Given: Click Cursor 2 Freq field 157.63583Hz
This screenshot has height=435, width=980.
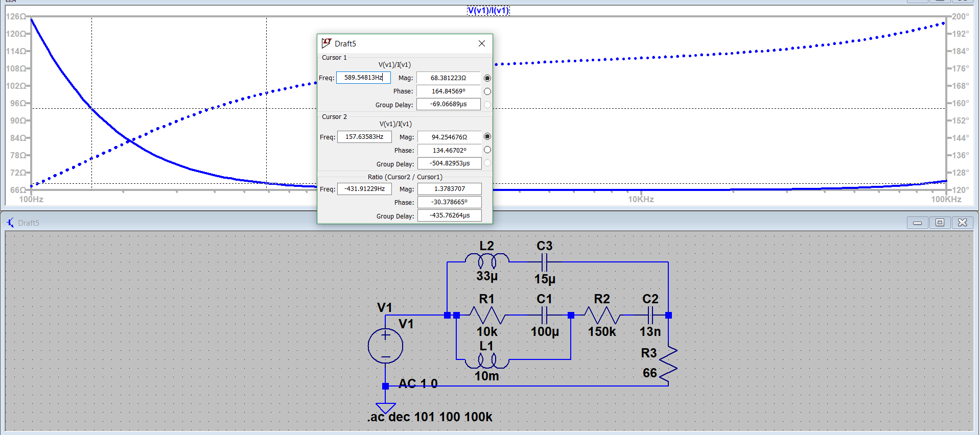Looking at the screenshot, I should tap(364, 137).
